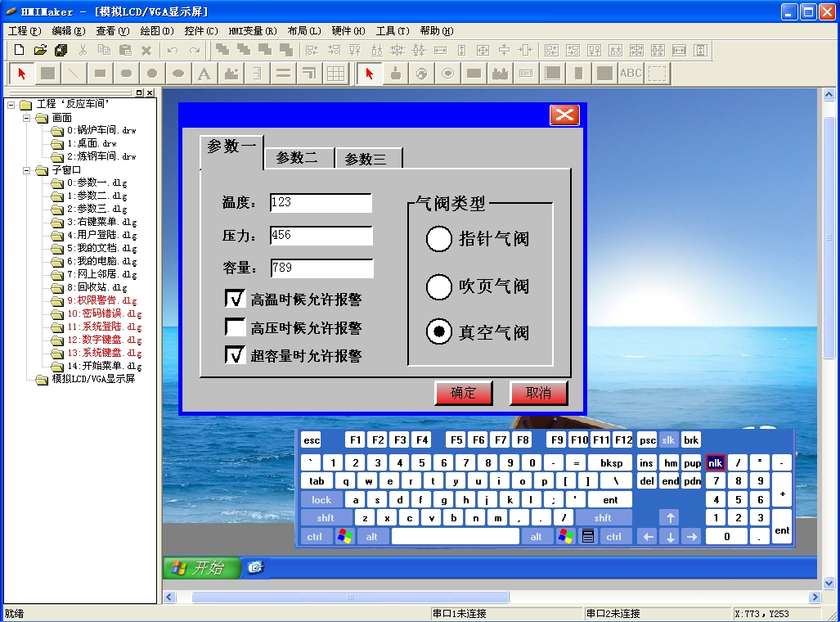Click the bksp key on virtual keyboard
Image resolution: width=840 pixels, height=622 pixels.
point(611,462)
